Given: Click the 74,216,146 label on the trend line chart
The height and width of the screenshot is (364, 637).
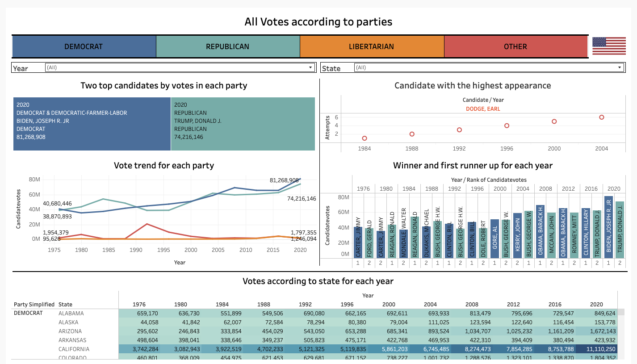Looking at the screenshot, I should [x=302, y=198].
